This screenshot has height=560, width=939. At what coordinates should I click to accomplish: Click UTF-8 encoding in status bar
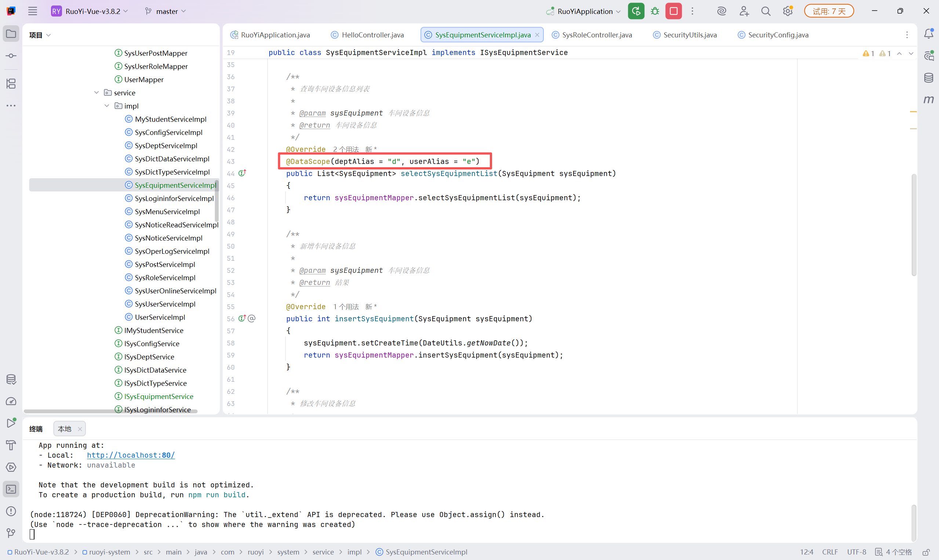click(856, 552)
